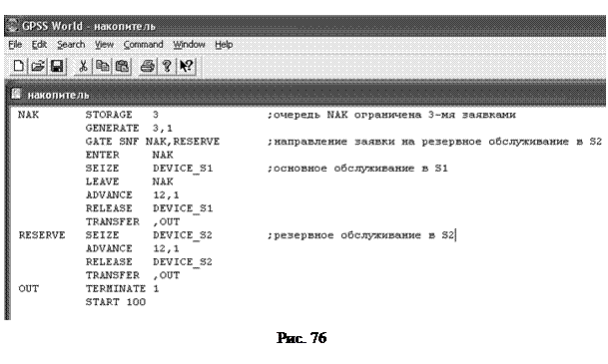Click the STORAGE keyword
608x364 pixels.
tap(109, 115)
